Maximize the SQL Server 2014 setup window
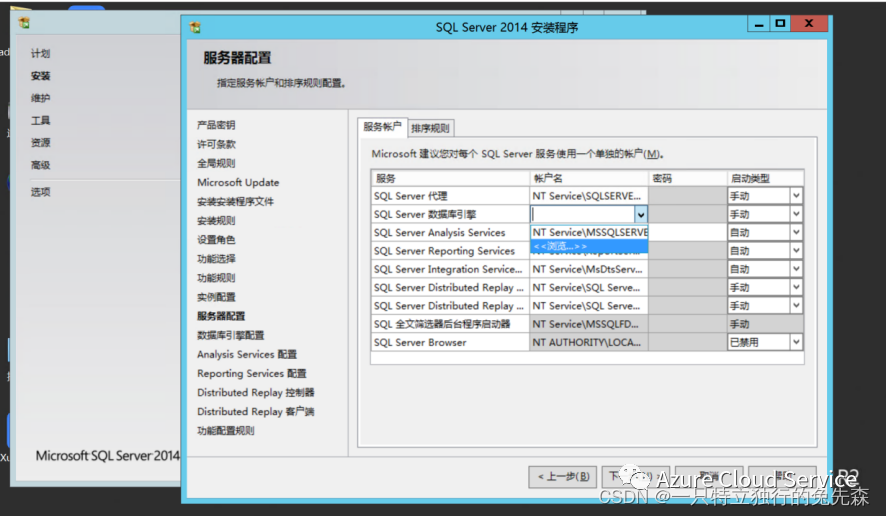The width and height of the screenshot is (886, 516). pyautogui.click(x=780, y=24)
